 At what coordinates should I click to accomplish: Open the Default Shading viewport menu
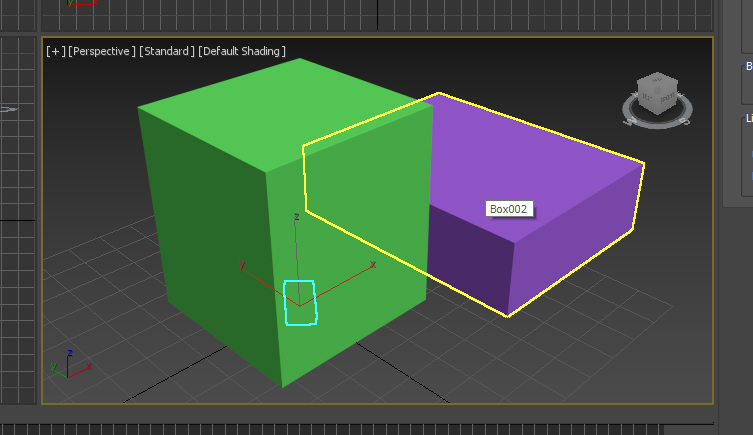pyautogui.click(x=242, y=51)
